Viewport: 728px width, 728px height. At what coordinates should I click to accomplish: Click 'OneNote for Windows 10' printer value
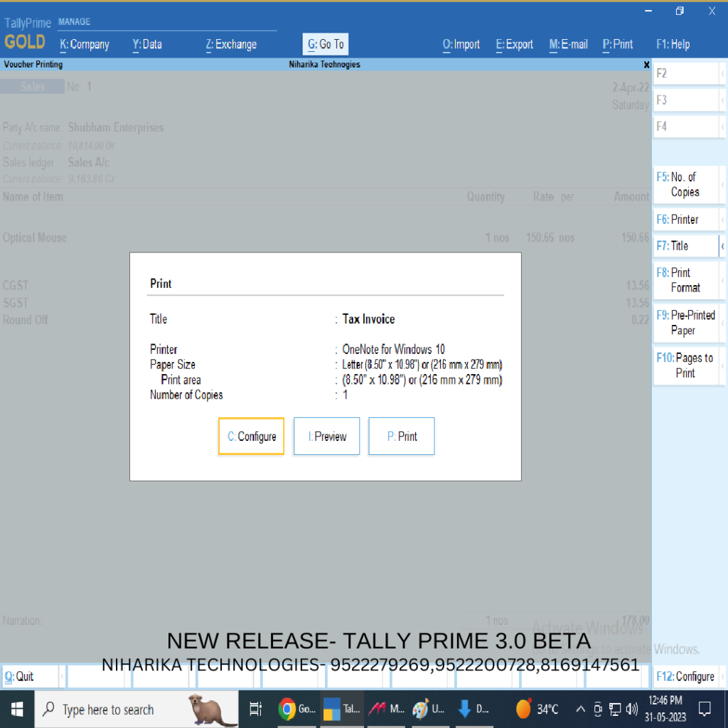tap(393, 349)
